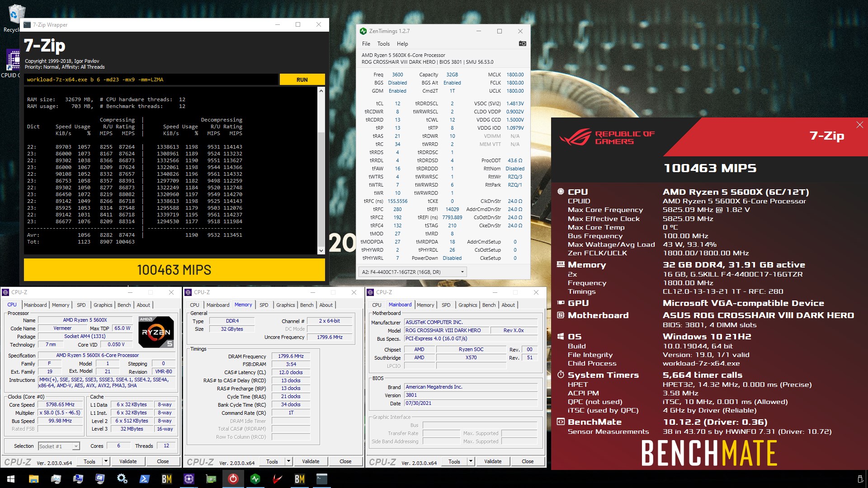Click the 7-Zip output scrollbar up arrow
Viewport: 868px width, 488px height.
321,91
